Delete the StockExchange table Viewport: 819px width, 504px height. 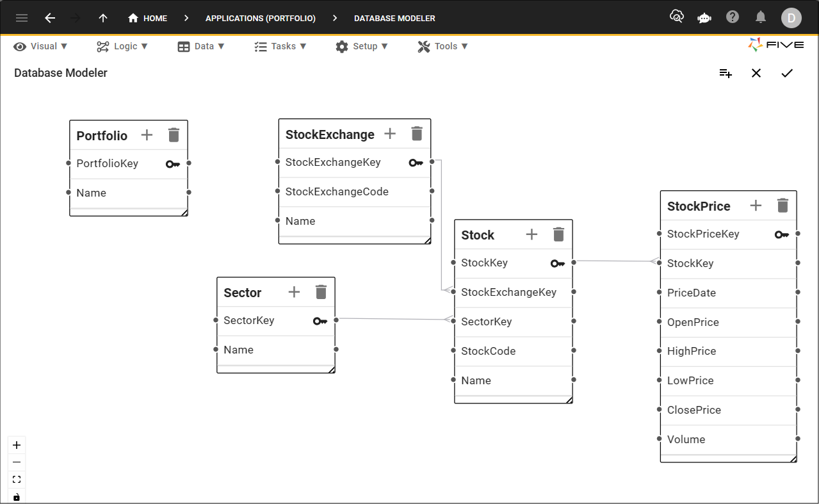[x=417, y=134]
